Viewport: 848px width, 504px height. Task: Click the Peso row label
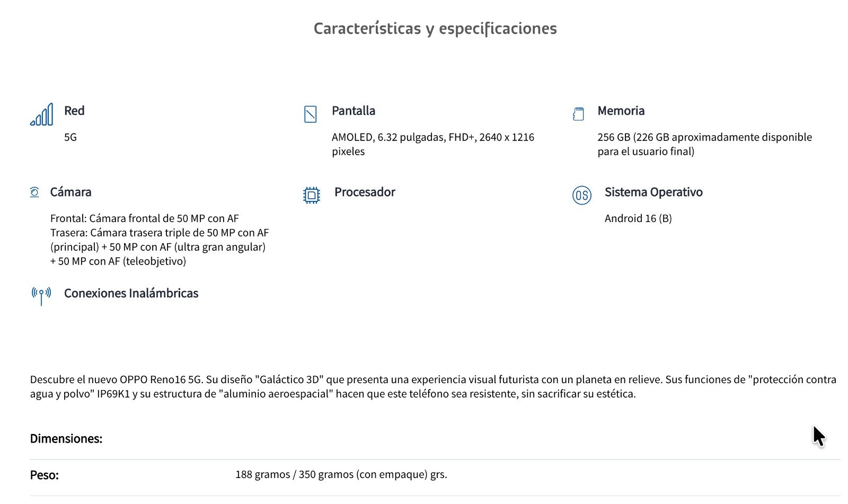coord(45,475)
